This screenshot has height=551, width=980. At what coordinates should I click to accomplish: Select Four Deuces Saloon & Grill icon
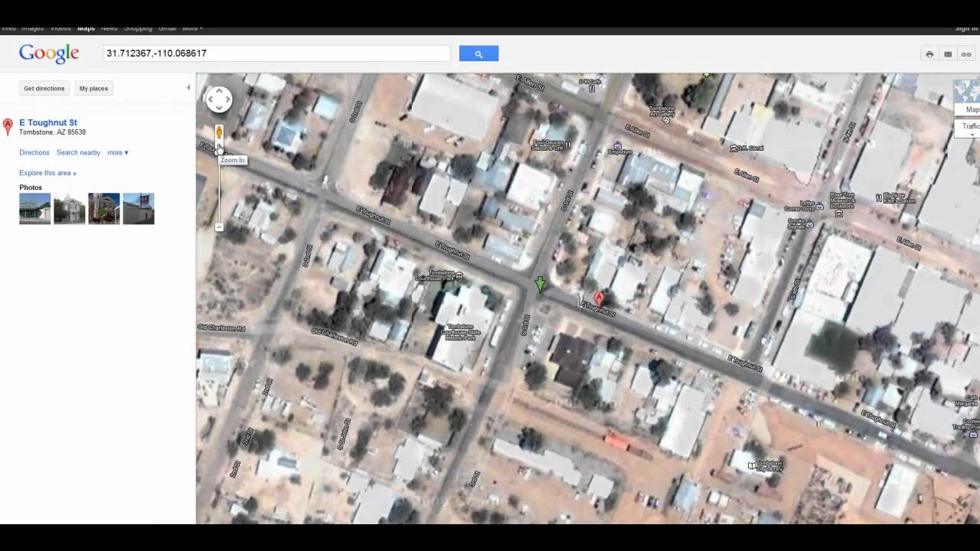[567, 145]
